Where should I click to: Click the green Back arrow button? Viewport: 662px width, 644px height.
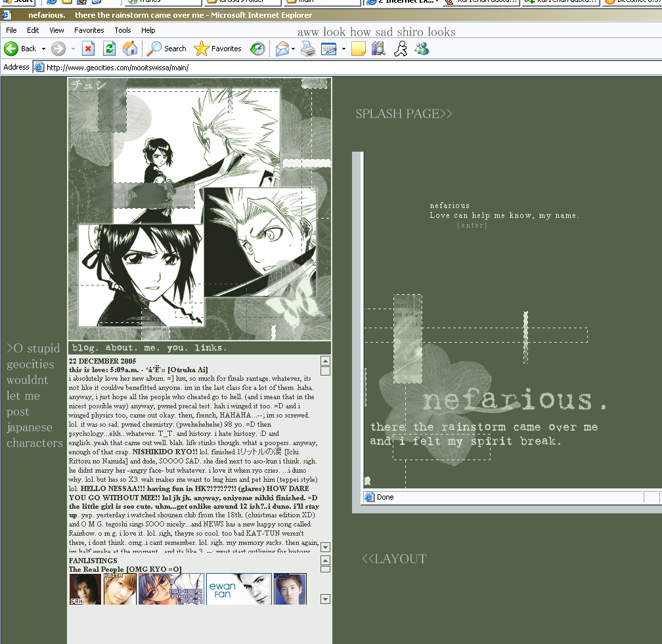click(11, 49)
